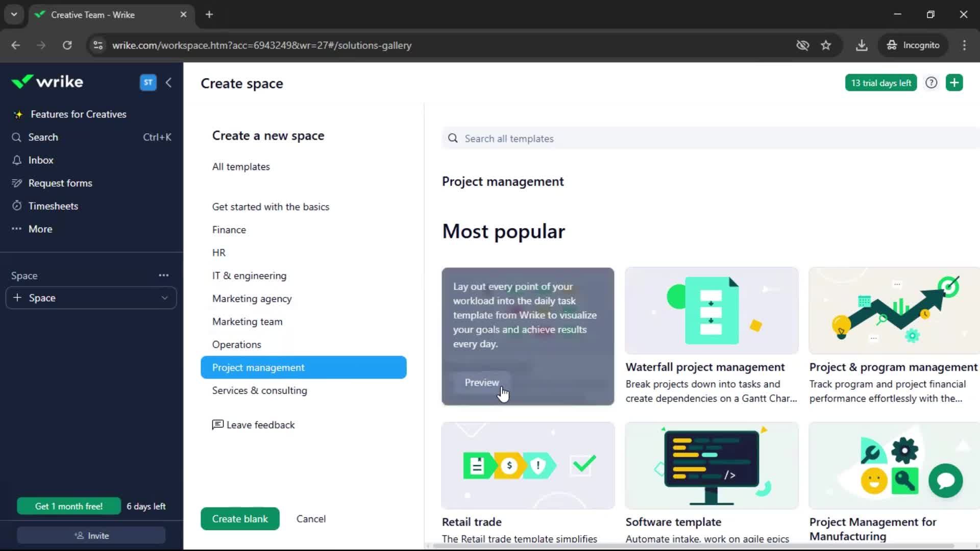The image size is (980, 551).
Task: Click Get 1 month free button
Action: click(x=69, y=506)
